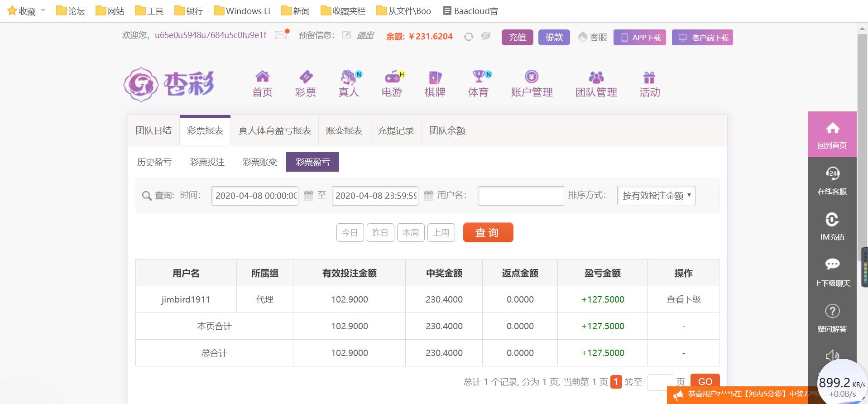Open the 真人 live casino icon
Image resolution: width=868 pixels, height=404 pixels.
[x=349, y=77]
